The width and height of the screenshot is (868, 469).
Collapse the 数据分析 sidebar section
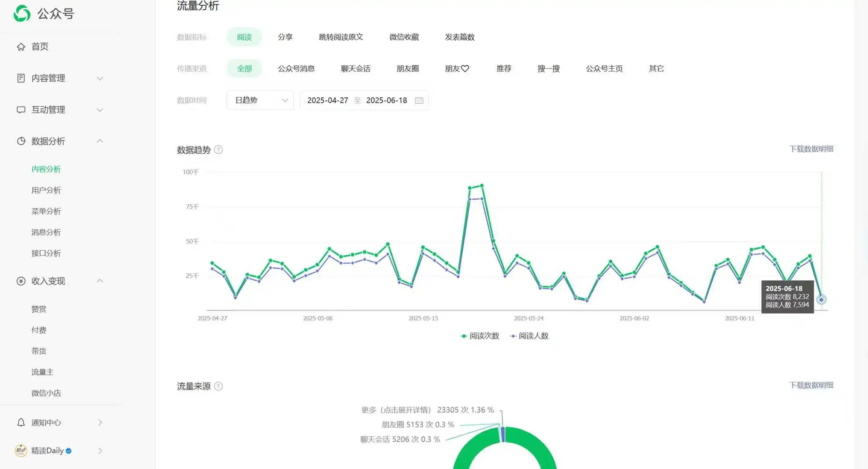tap(100, 141)
